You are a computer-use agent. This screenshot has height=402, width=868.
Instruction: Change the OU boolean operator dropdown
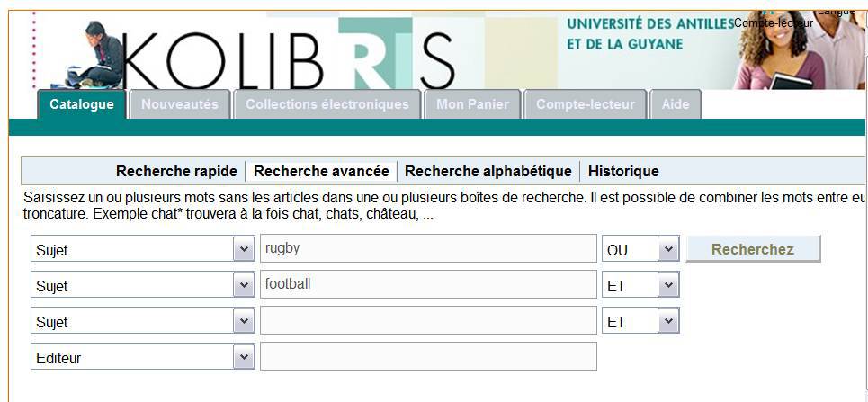tap(667, 249)
